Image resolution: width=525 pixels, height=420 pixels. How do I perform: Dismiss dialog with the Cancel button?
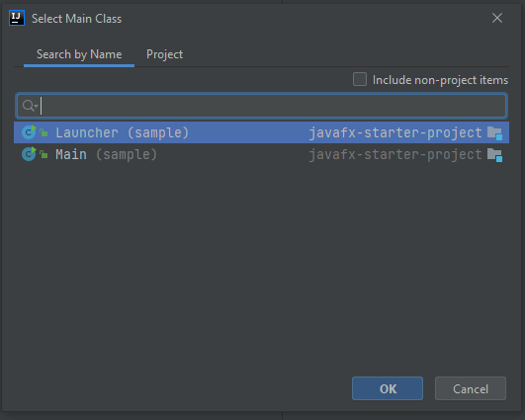point(471,388)
